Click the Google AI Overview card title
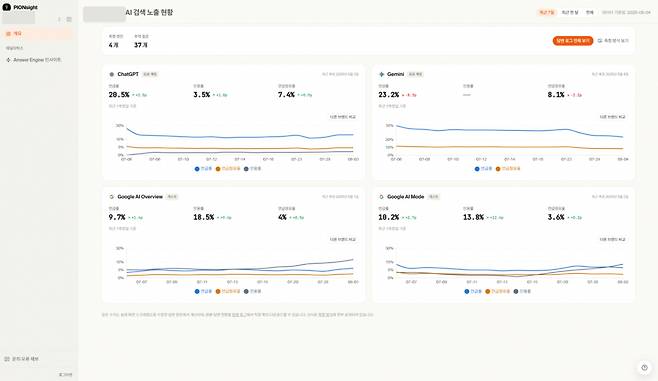Viewport: 658px width, 381px height. [x=140, y=197]
